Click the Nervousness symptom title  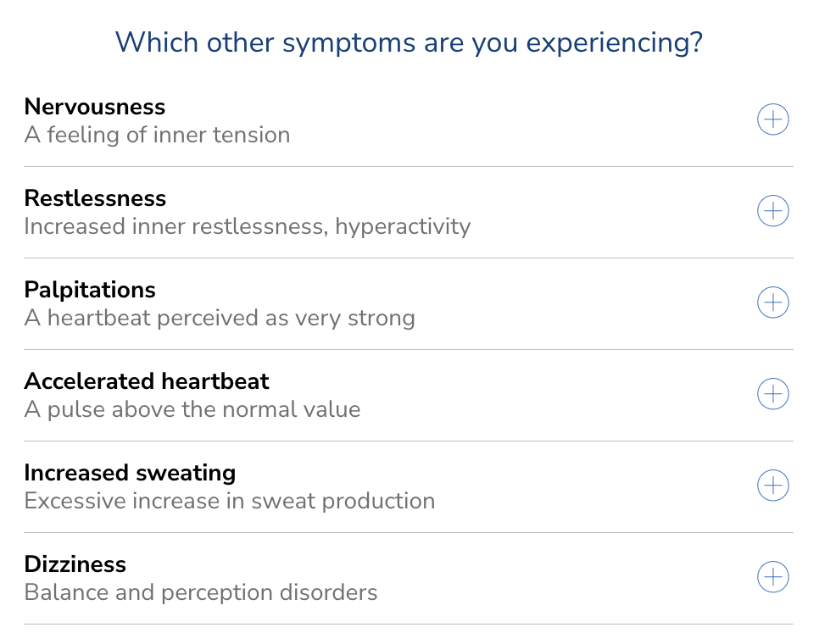click(x=95, y=107)
